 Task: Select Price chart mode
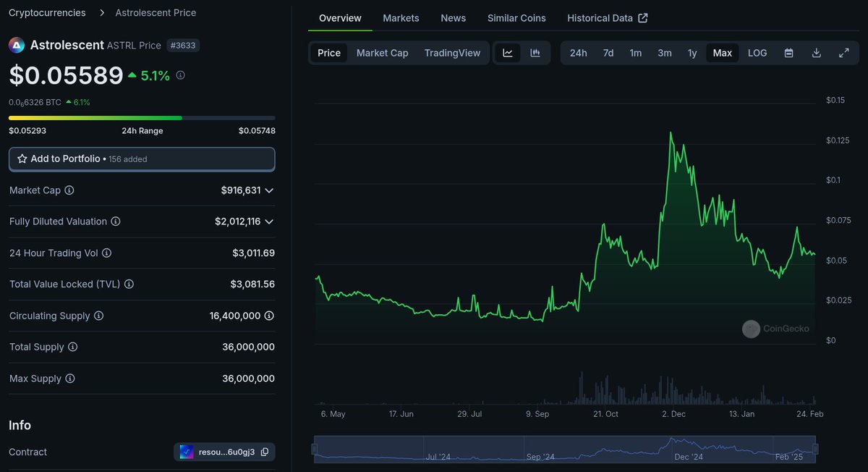pos(329,53)
